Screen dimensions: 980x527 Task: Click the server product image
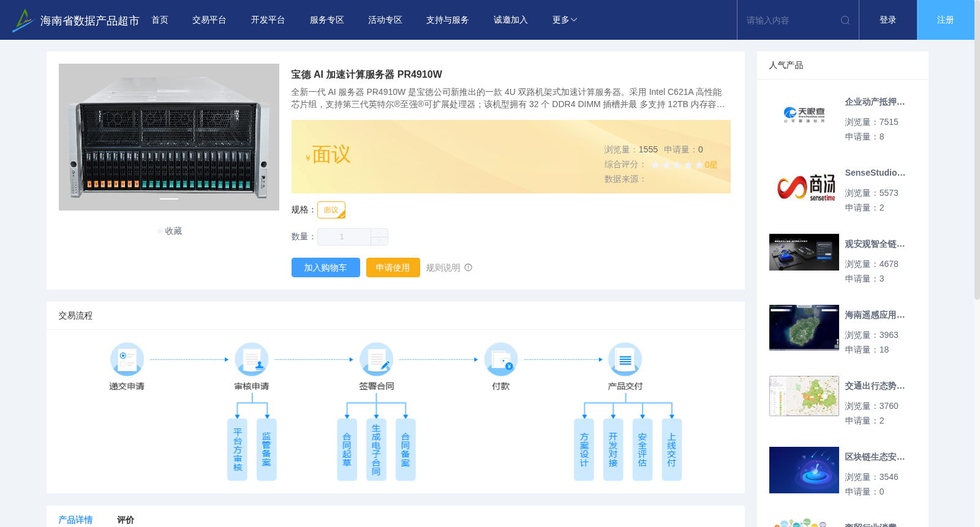pyautogui.click(x=169, y=137)
